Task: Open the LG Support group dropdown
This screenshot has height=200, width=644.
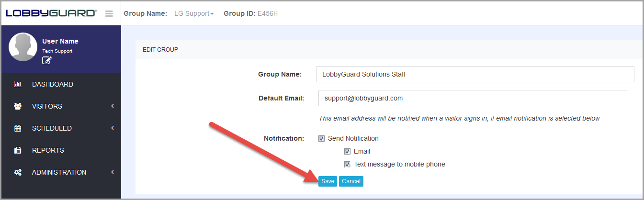Action: [x=194, y=13]
